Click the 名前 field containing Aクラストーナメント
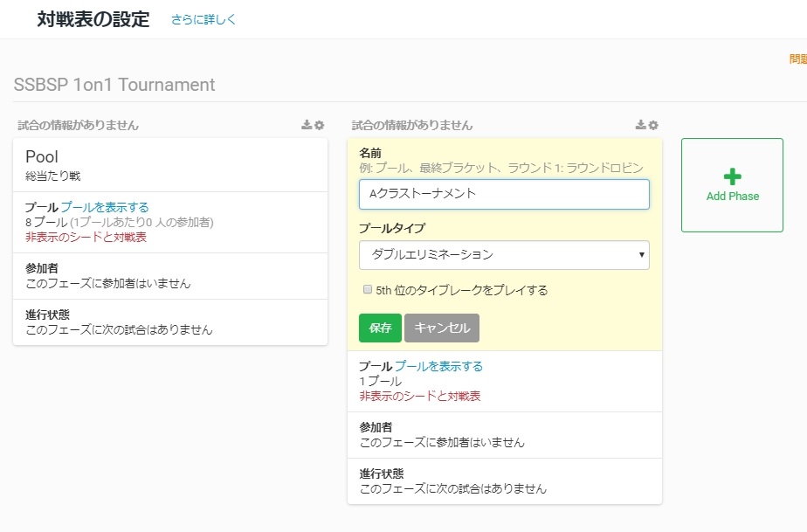Screen dimensions: 807x532 [x=504, y=194]
